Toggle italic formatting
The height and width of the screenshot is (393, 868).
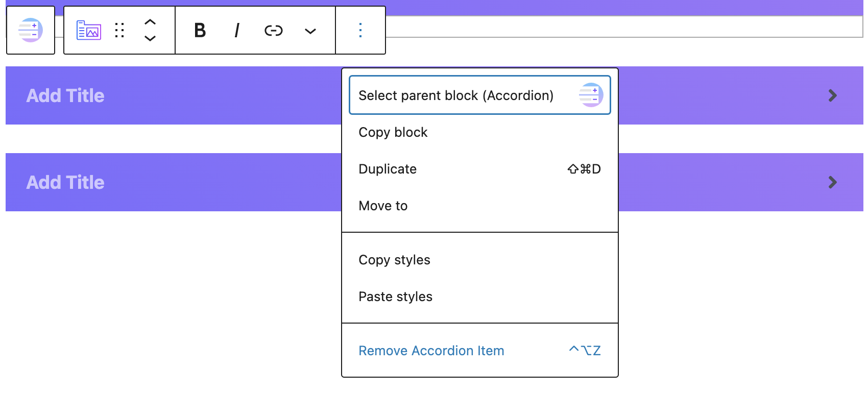[x=237, y=30]
